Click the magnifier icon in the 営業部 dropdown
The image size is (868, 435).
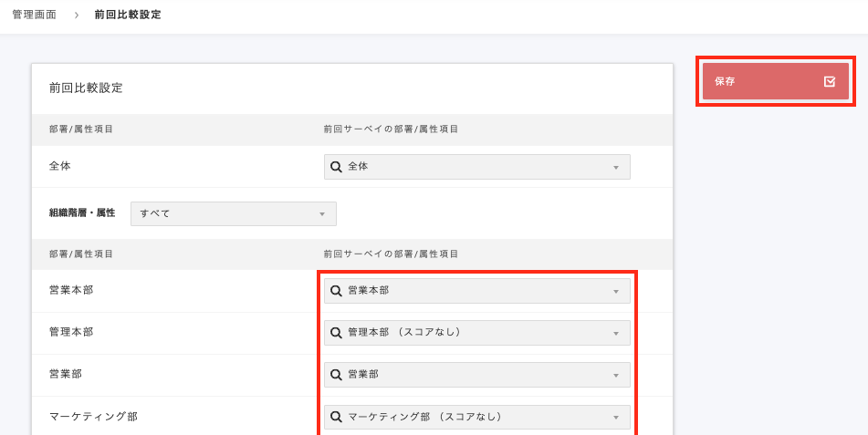pos(336,375)
